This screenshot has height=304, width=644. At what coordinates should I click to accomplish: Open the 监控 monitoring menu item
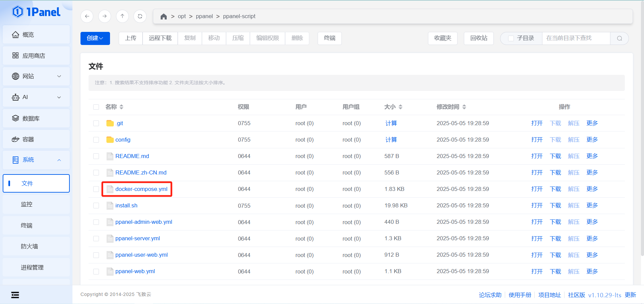click(x=36, y=204)
